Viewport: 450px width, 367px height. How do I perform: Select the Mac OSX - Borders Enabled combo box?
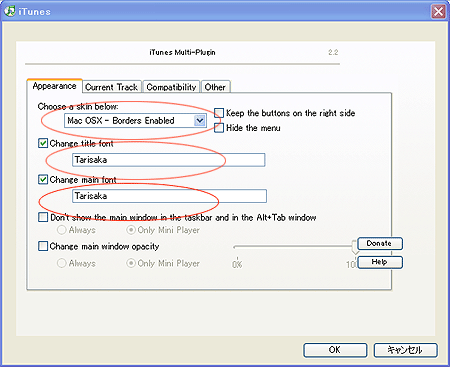135,121
